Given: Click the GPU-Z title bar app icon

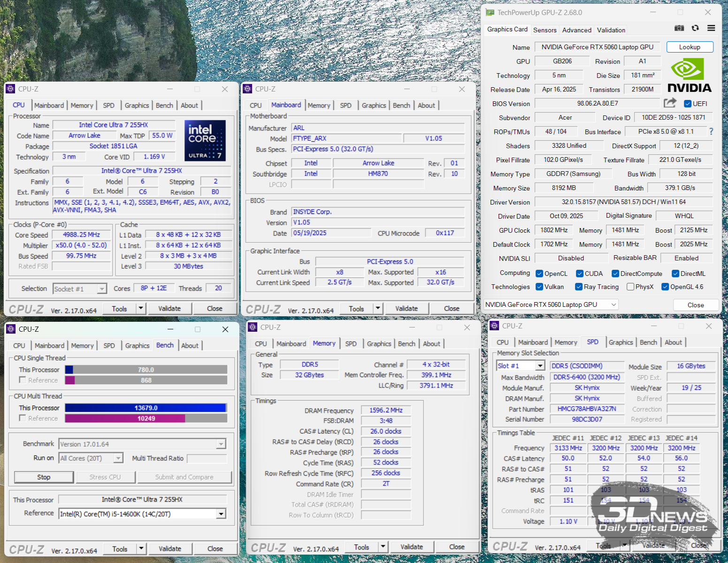Looking at the screenshot, I should coord(490,13).
